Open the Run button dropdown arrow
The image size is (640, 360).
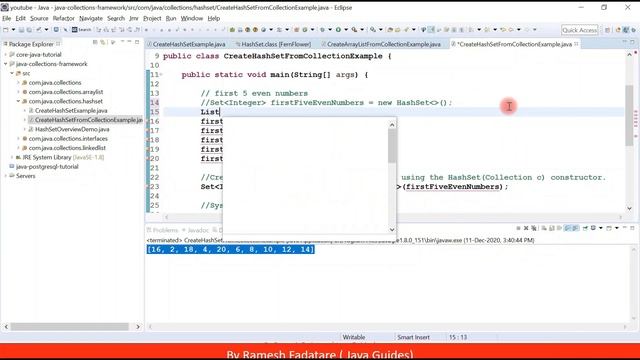[346, 30]
